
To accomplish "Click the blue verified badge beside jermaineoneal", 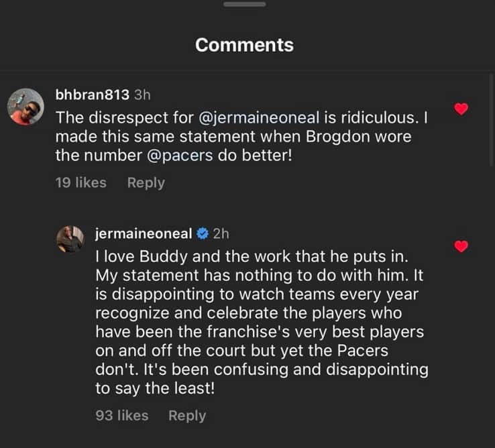I will tap(201, 233).
